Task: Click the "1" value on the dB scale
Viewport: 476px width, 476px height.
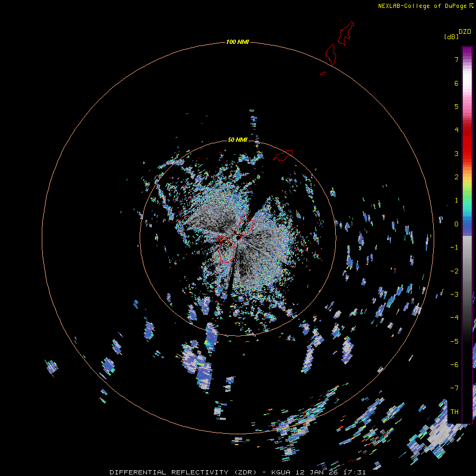Action: [456, 200]
